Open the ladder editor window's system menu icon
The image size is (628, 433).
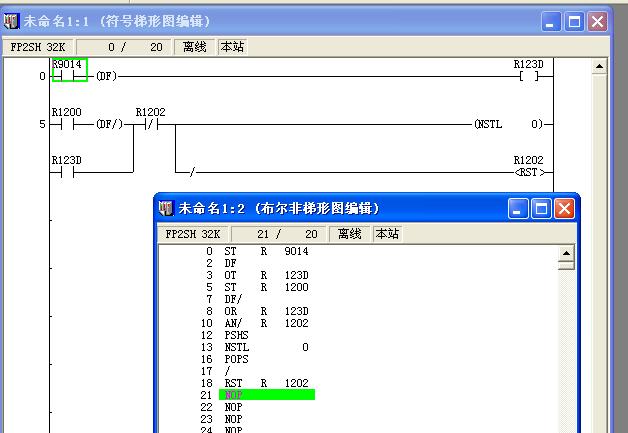[x=12, y=20]
